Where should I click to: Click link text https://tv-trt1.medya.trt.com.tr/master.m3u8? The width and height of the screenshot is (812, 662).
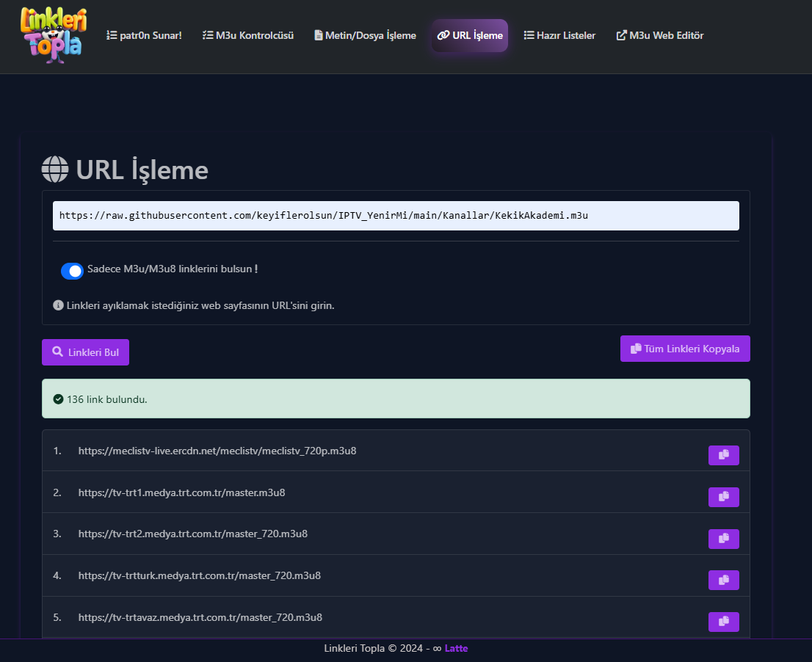tap(181, 492)
